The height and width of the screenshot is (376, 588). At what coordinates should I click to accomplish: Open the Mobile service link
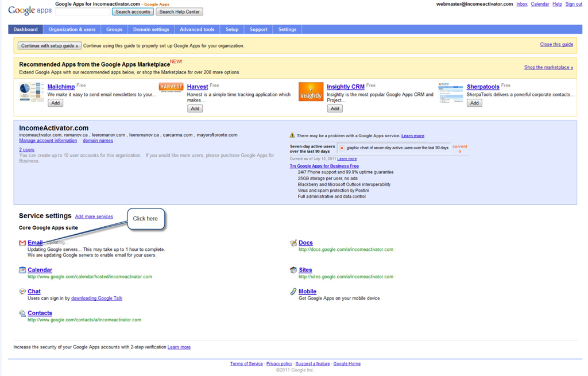[x=308, y=291]
